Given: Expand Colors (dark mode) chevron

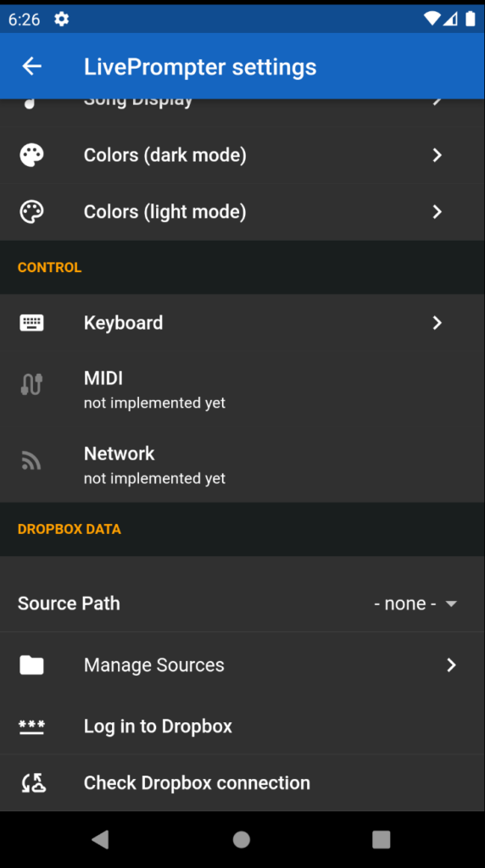Looking at the screenshot, I should point(438,155).
